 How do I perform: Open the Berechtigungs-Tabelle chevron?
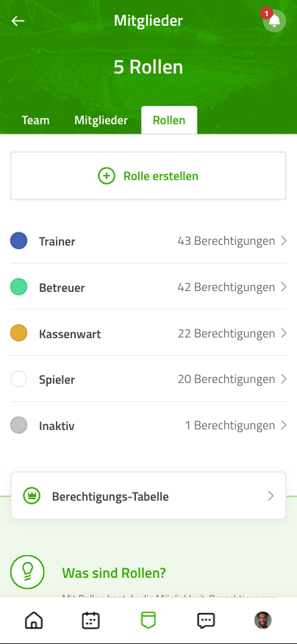pos(271,495)
